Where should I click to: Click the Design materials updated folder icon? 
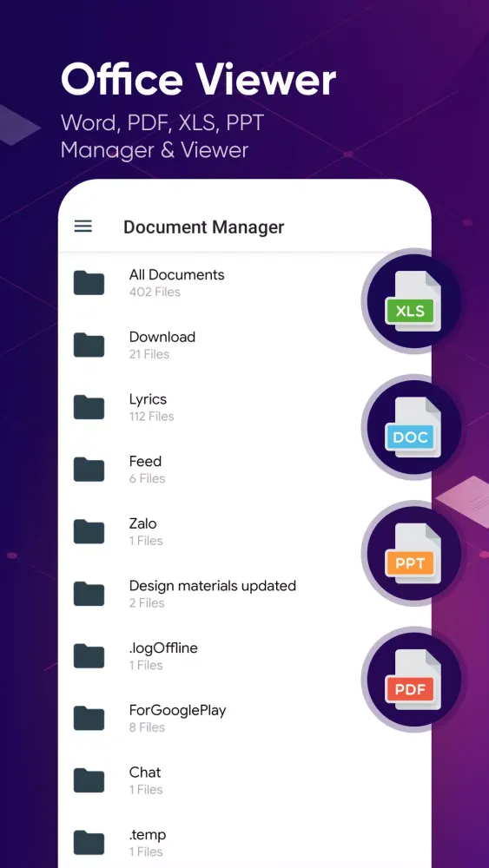point(89,593)
